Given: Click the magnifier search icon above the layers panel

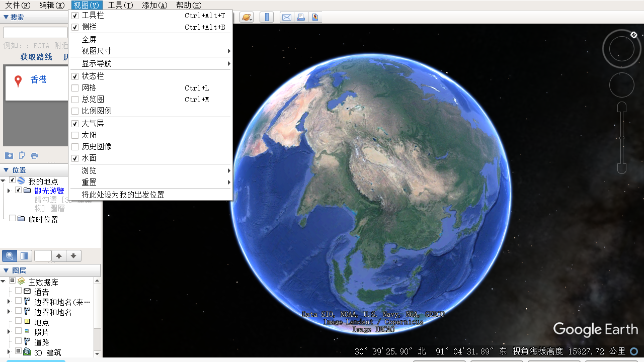Looking at the screenshot, I should [9, 256].
